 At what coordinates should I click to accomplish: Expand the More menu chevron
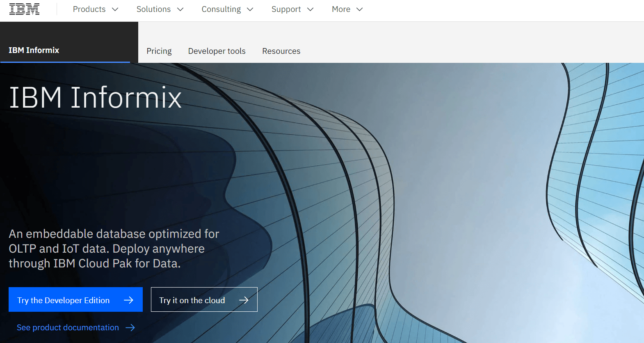tap(360, 9)
